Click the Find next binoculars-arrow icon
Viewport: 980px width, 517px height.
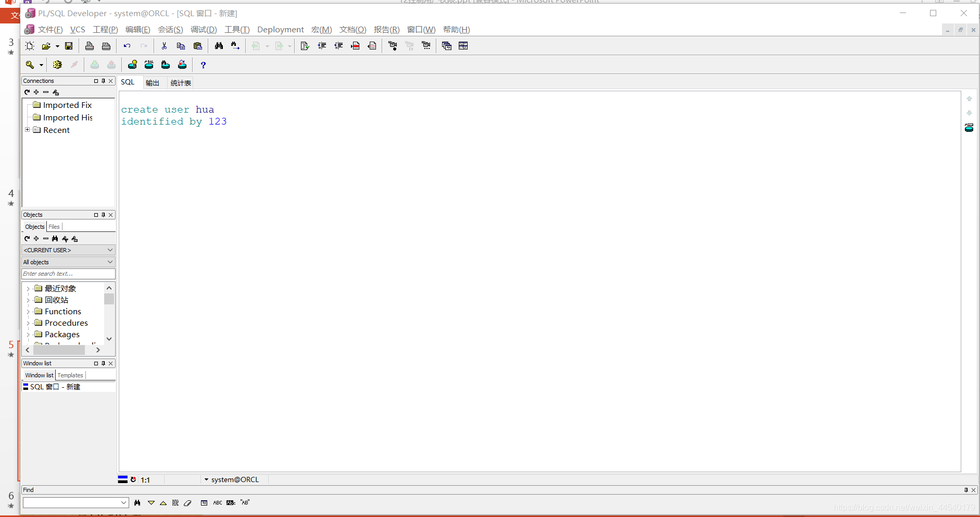[235, 46]
